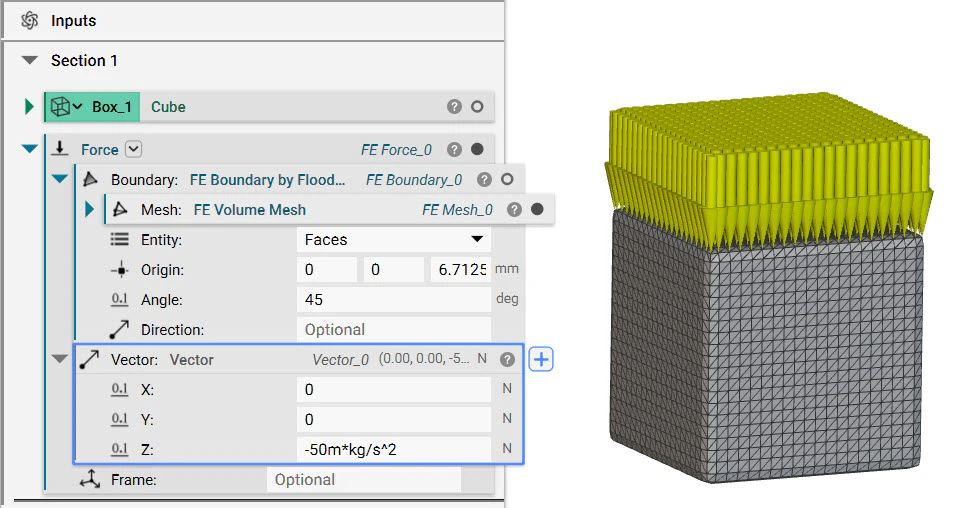Open the Entity Faces dropdown
Image resolution: width=980 pixels, height=508 pixels.
click(394, 239)
